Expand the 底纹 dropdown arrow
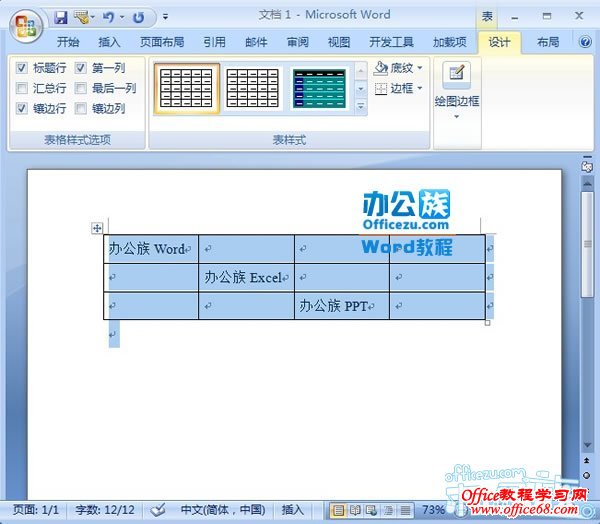Viewport: 600px width, 524px height. pyautogui.click(x=420, y=68)
